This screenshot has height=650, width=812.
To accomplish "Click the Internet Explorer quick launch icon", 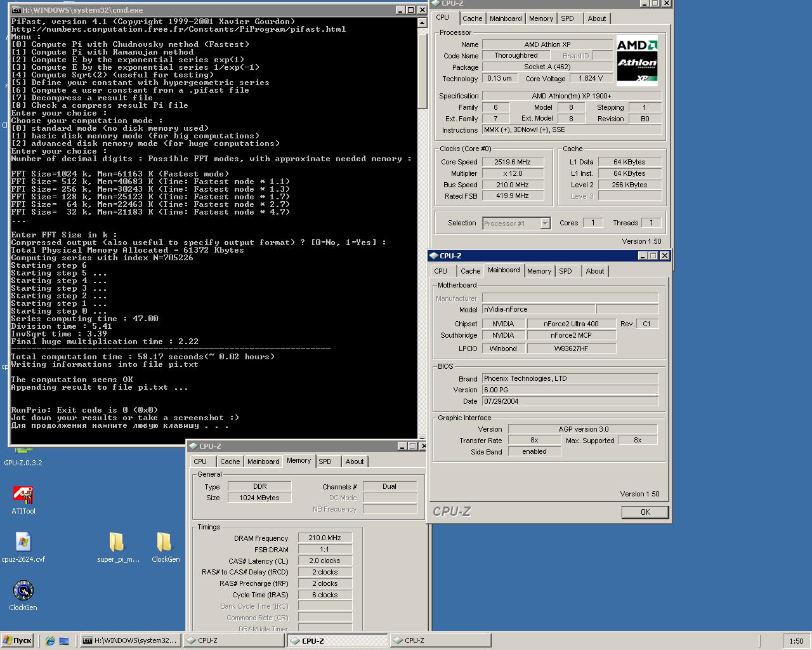I will 50,641.
